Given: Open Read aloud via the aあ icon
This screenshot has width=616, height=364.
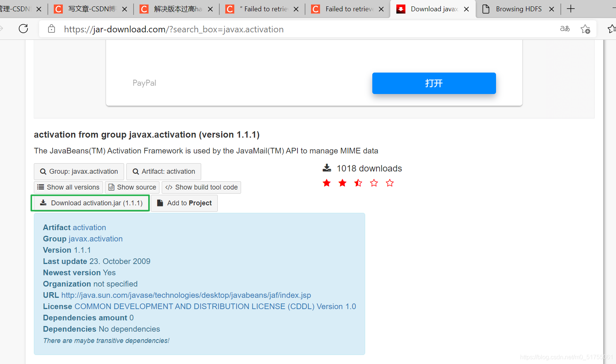Looking at the screenshot, I should (x=564, y=29).
